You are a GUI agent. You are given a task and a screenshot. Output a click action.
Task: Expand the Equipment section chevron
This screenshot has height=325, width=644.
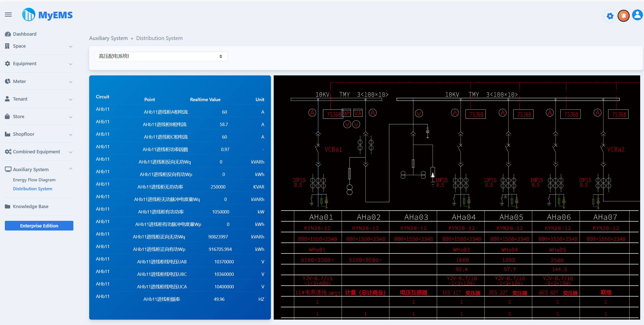(x=71, y=64)
